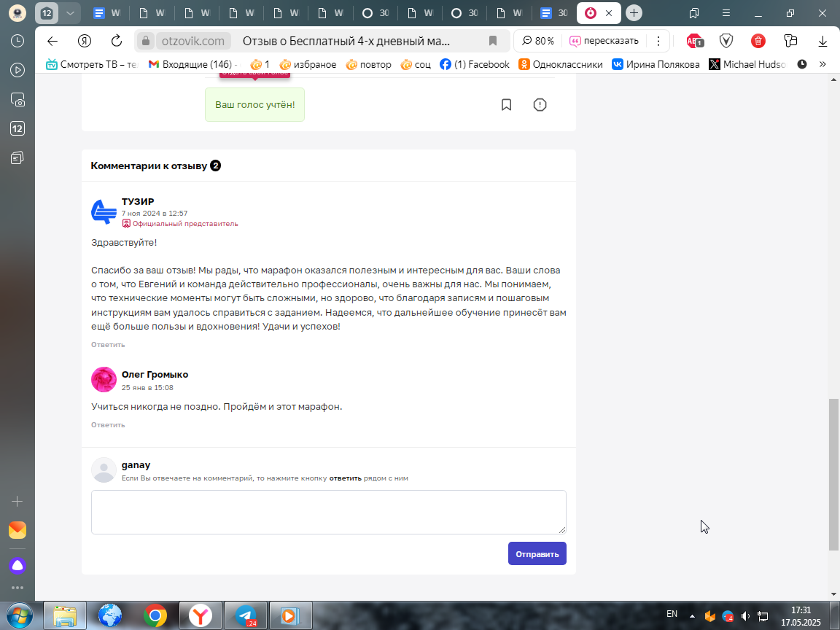840x630 pixels.
Task: Open the screenshot camera sidebar tool
Action: coord(17,100)
